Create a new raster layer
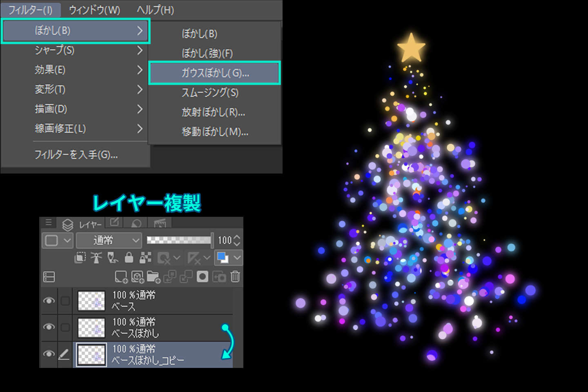This screenshot has width=588, height=392. tap(121, 277)
